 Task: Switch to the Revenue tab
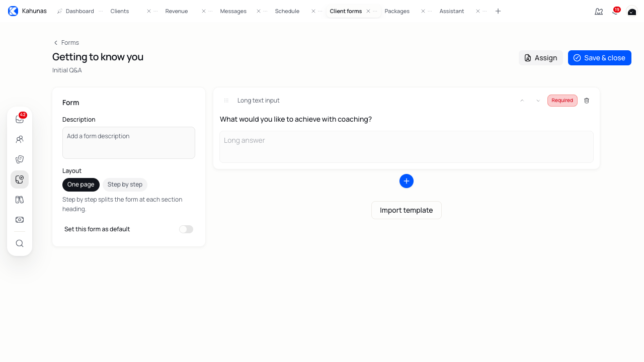tap(177, 11)
